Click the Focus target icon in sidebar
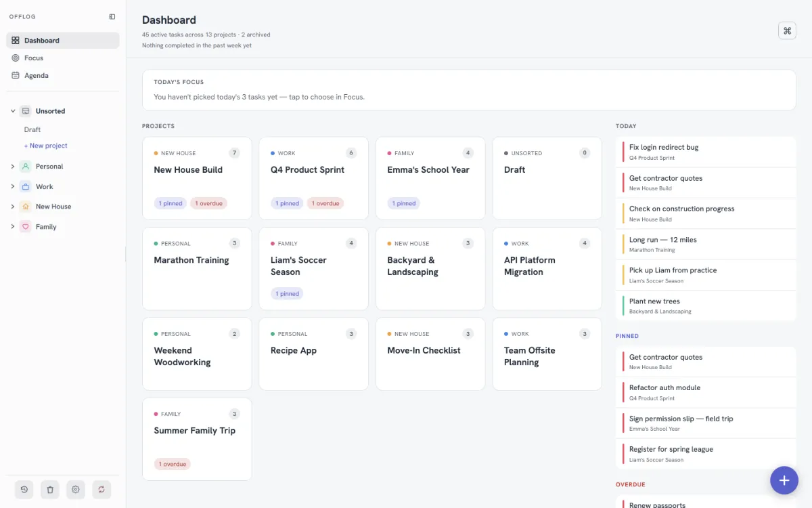 (16, 58)
